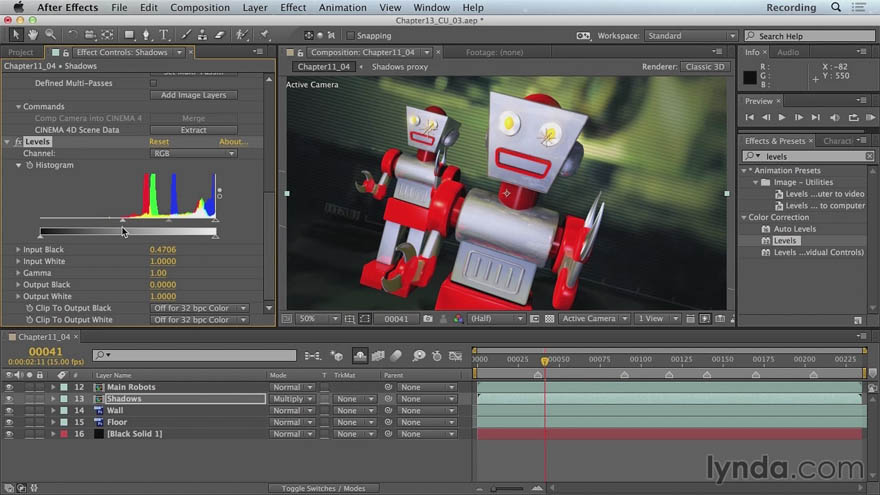Take a snapshot with camera icon
The width and height of the screenshot is (880, 495).
pyautogui.click(x=428, y=319)
